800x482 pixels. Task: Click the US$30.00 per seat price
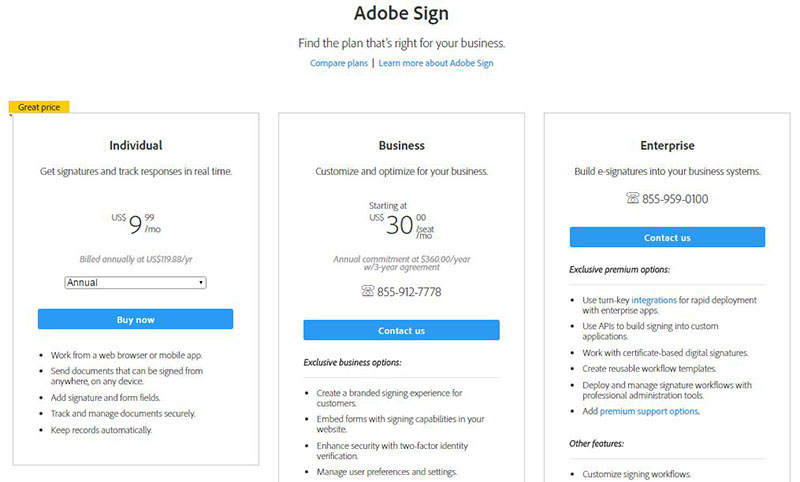click(x=402, y=225)
